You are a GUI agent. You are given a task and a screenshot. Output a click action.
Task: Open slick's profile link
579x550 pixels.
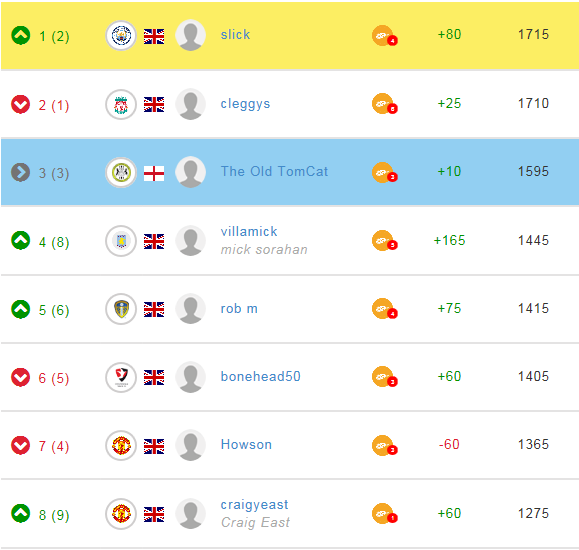[x=235, y=34]
